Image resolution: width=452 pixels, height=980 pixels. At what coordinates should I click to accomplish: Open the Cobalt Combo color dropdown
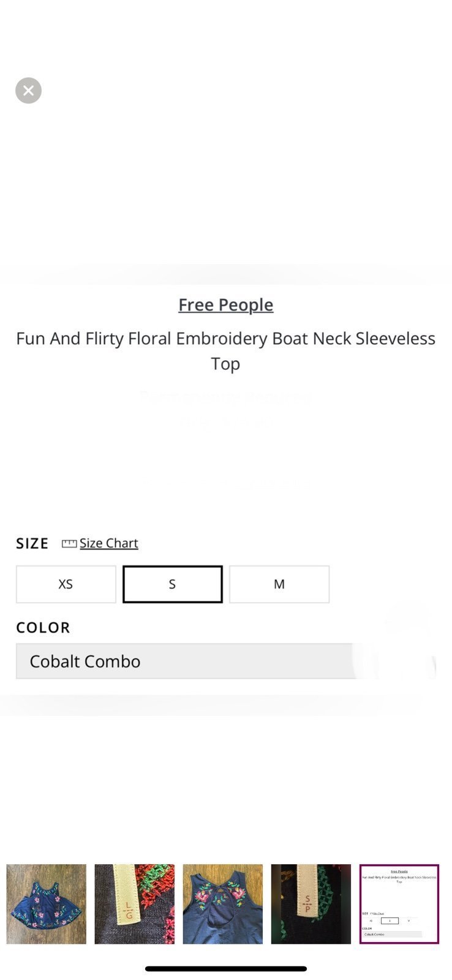point(225,661)
